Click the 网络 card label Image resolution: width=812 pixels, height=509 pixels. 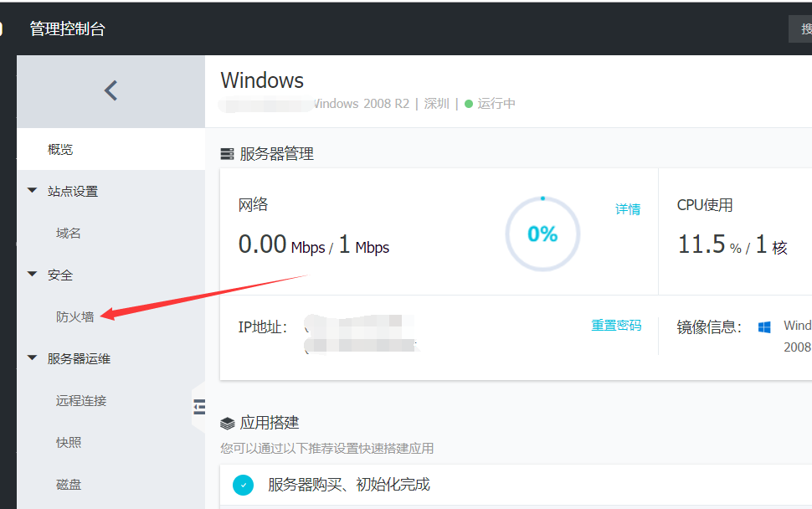(x=254, y=204)
